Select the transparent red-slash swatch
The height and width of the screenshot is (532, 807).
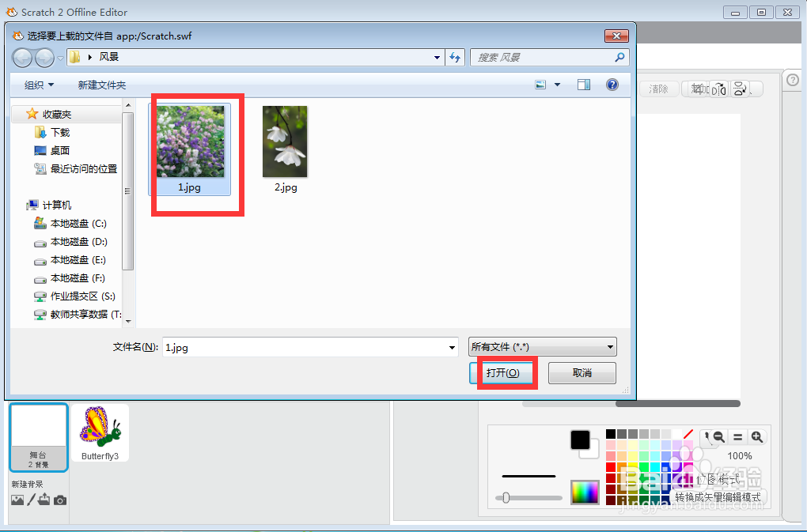[x=688, y=434]
